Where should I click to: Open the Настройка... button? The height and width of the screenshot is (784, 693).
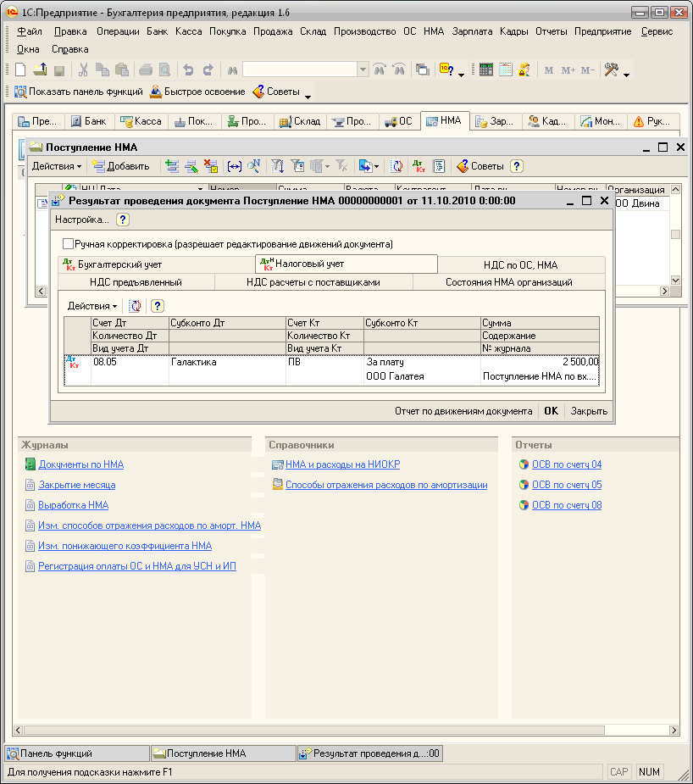tap(82, 220)
